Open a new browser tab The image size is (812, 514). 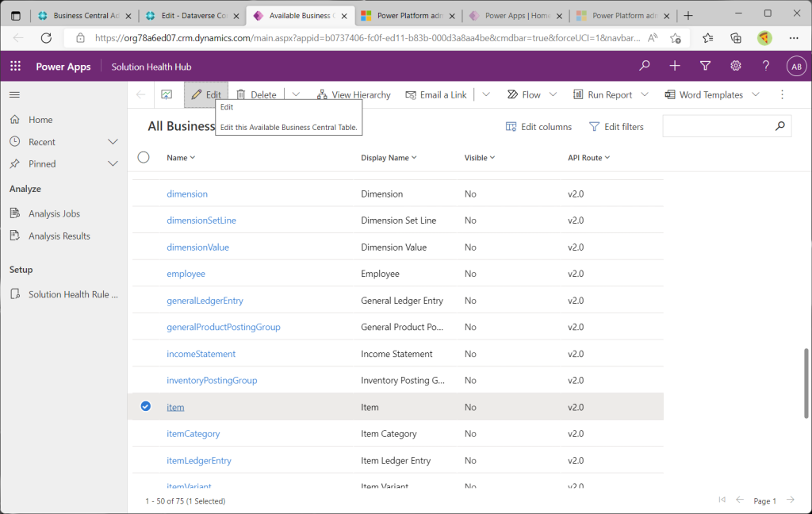[x=688, y=16]
